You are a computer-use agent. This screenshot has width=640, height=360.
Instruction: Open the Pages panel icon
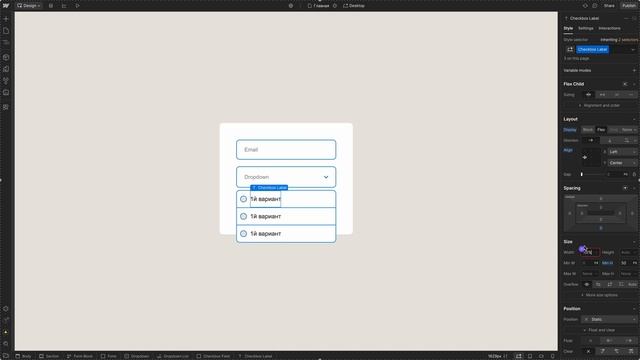pyautogui.click(x=6, y=31)
